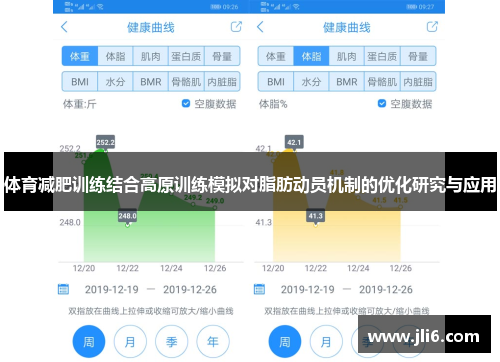Screen dimensions: 500x362
Task: Select 骨骼肌 tab on left screen
Action: (x=186, y=81)
